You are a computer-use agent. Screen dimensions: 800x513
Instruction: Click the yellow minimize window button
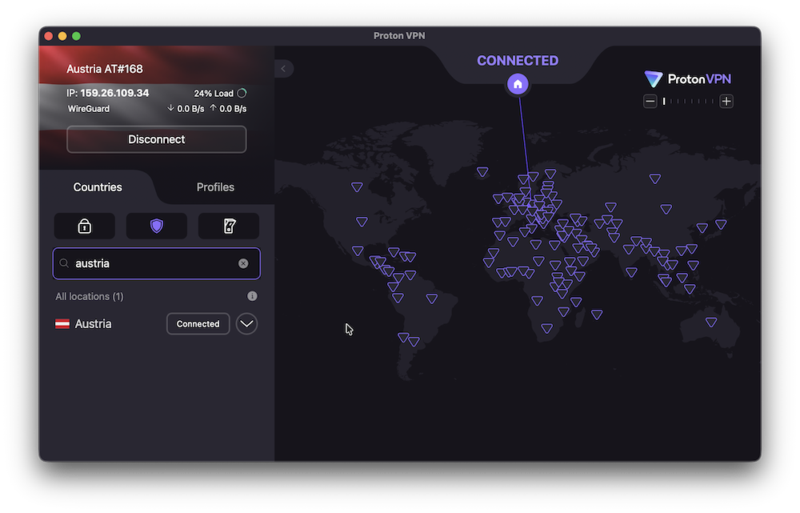[x=62, y=36]
